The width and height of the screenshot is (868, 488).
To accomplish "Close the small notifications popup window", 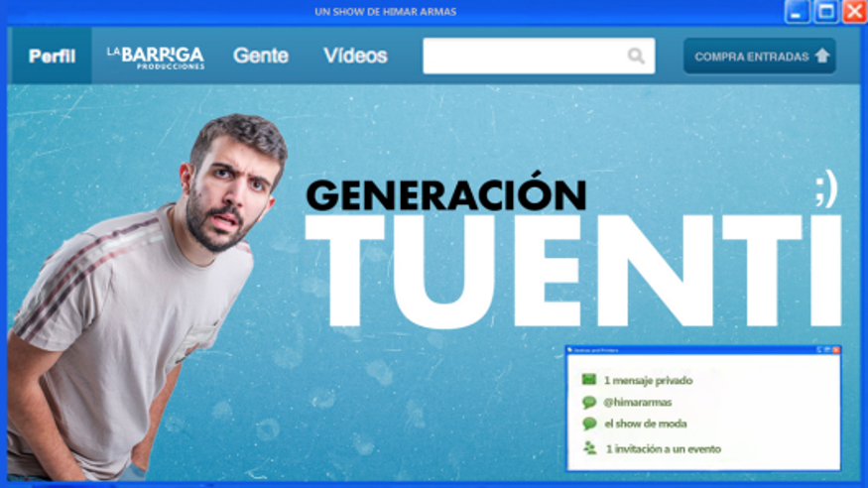I will [x=836, y=350].
